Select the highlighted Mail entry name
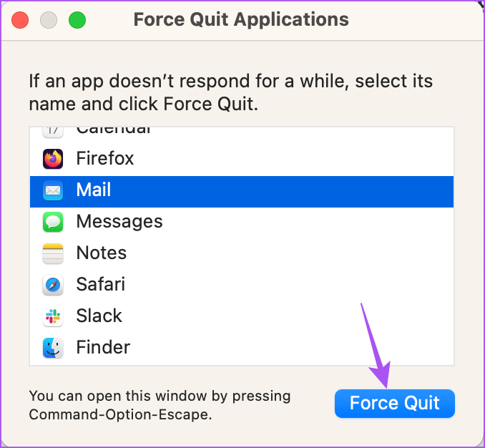Viewport: 485px width, 448px height. (x=94, y=190)
